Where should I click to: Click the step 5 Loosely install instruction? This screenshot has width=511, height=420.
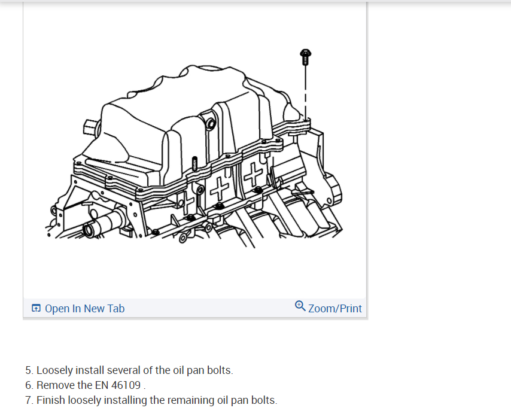tap(129, 370)
